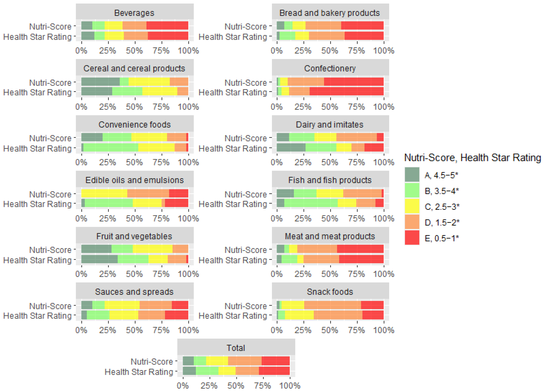543x392 pixels.
Task: Click the Beverages panel title
Action: [134, 13]
